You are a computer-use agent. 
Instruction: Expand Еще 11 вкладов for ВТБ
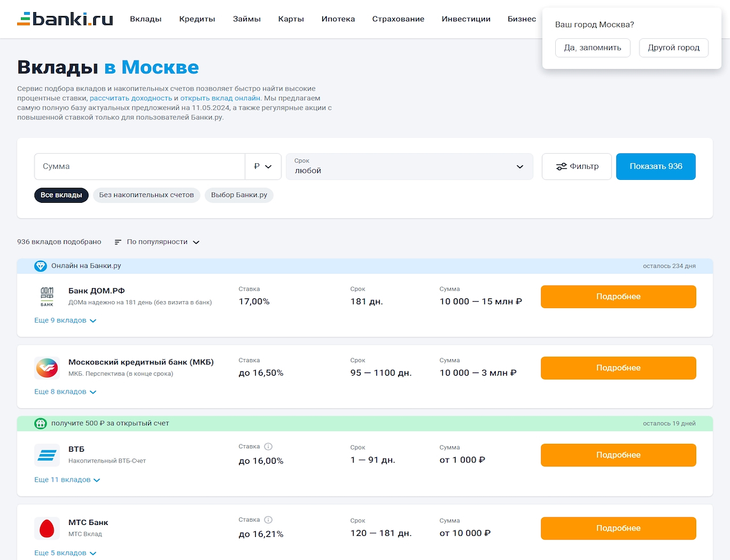coord(67,480)
